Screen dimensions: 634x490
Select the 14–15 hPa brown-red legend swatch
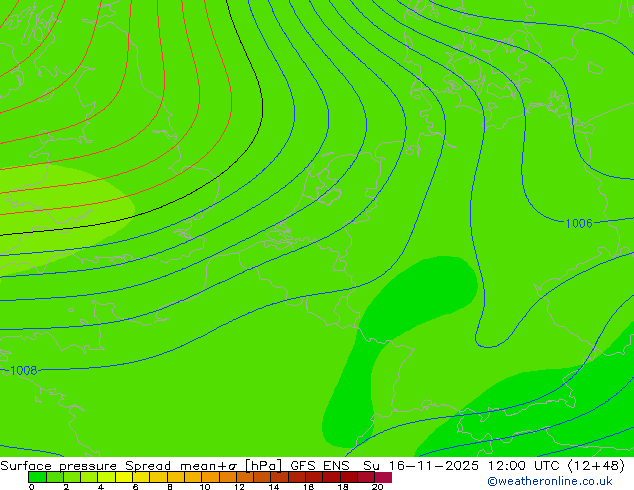pos(279,477)
